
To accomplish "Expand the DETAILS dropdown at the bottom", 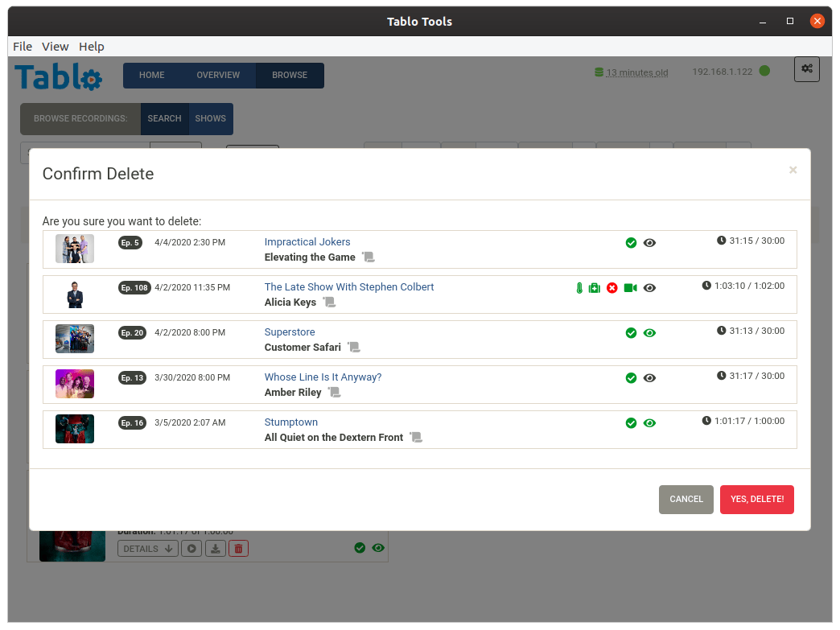I will point(147,548).
